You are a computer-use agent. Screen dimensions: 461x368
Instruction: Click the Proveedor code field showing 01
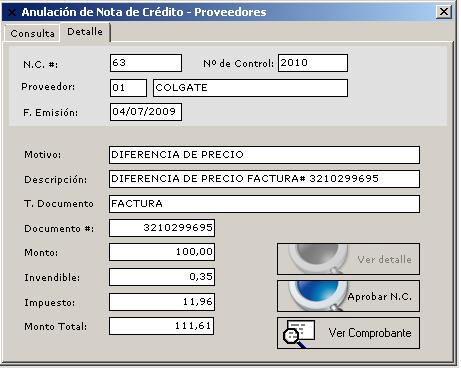point(128,88)
